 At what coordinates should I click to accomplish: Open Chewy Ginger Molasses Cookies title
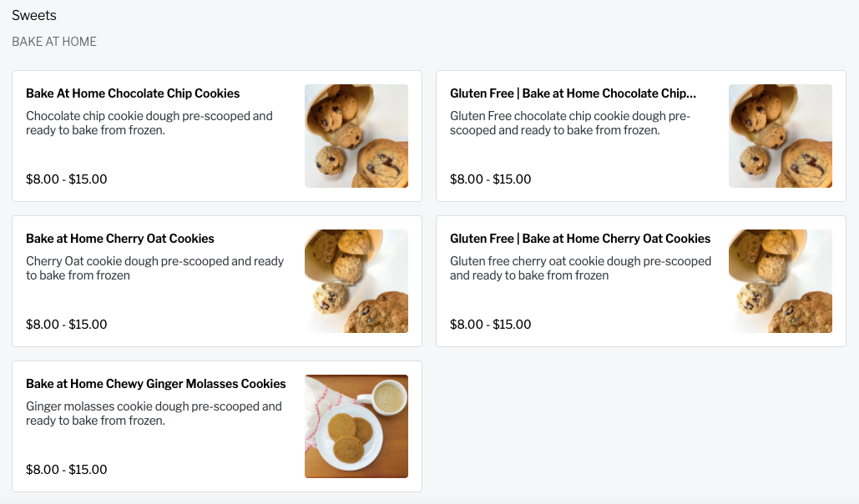pos(156,384)
